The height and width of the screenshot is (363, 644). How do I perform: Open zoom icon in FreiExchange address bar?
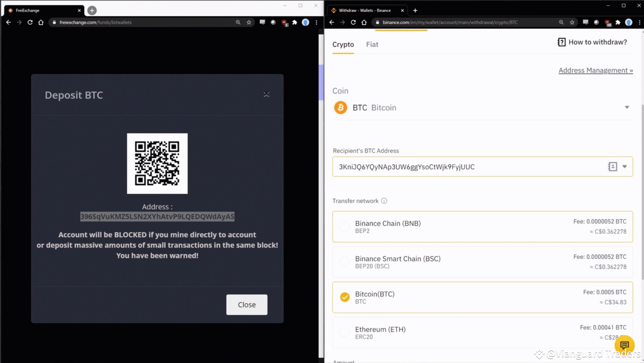[238, 22]
